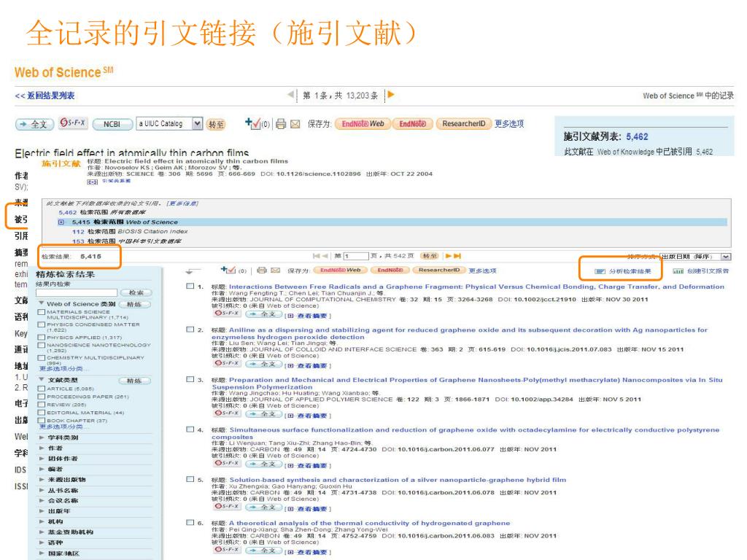Expand the 5,415 Web of Science database row
Viewport: 747px width, 560px height.
click(x=61, y=222)
